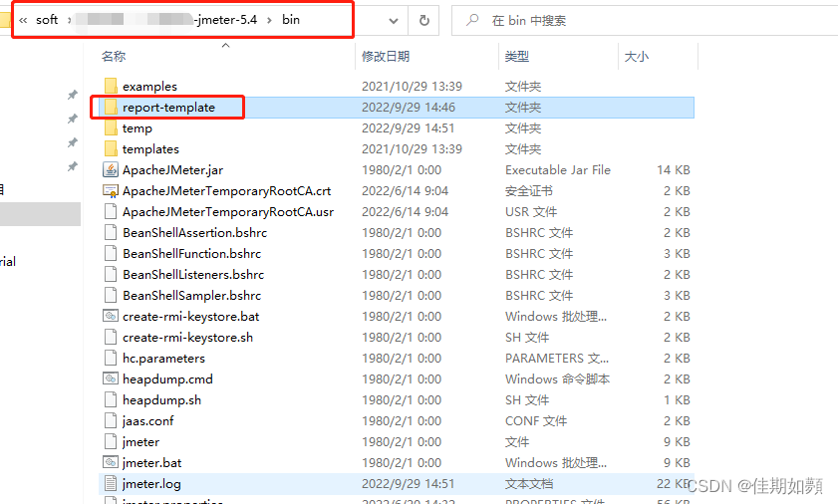This screenshot has width=838, height=504.
Task: Click the temp folder icon
Action: (x=111, y=127)
